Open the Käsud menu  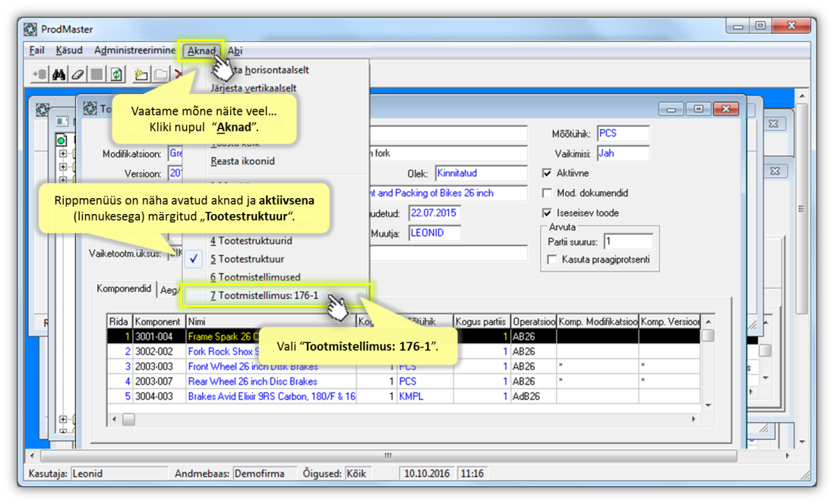69,50
